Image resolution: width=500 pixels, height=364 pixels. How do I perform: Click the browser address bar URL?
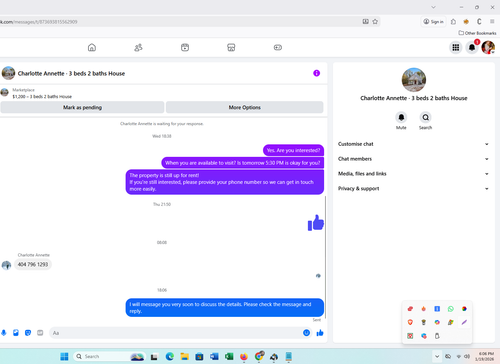(x=39, y=22)
